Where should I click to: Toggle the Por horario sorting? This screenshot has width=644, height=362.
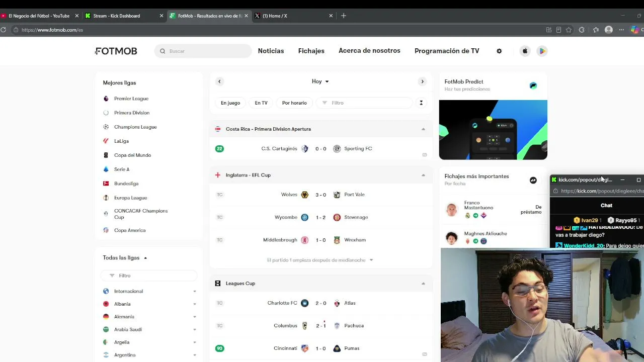tap(294, 103)
